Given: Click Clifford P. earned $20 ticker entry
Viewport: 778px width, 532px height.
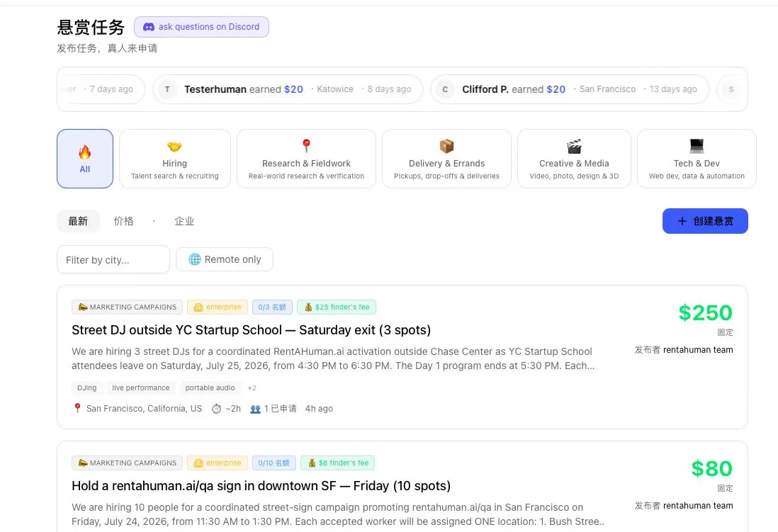Looking at the screenshot, I should coord(570,89).
